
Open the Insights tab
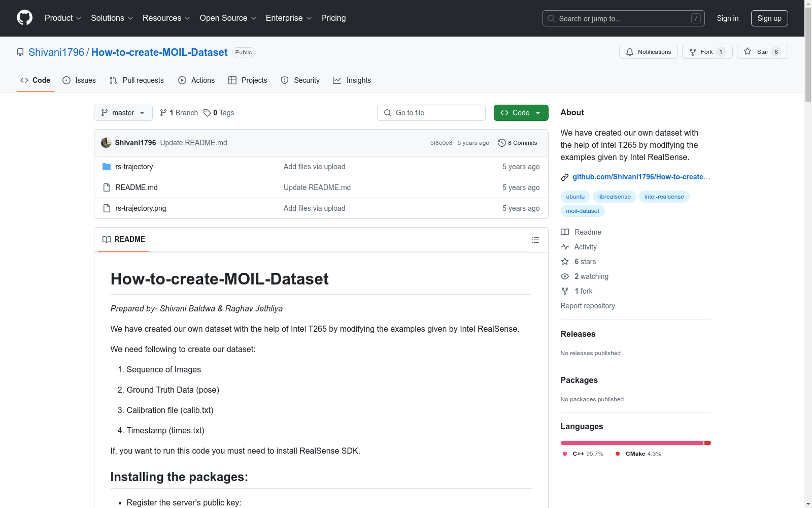pyautogui.click(x=352, y=80)
